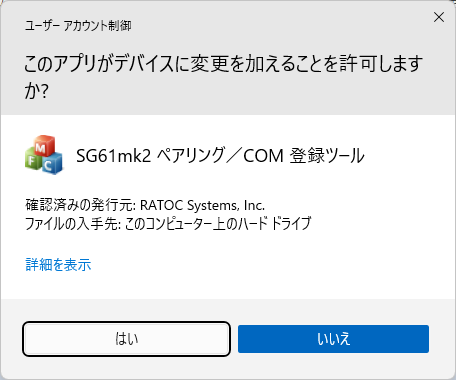Click the MFC colored blocks app icon
This screenshot has height=380, width=456.
coord(44,155)
